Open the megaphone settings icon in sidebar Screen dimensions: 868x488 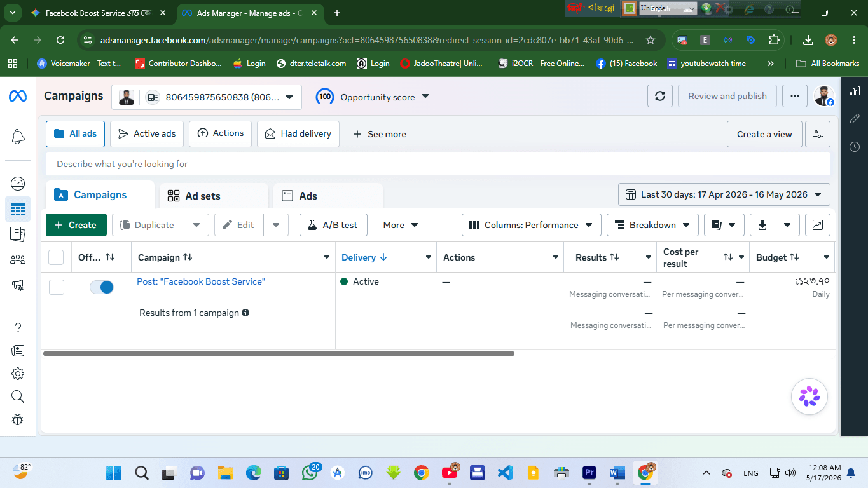pos(18,285)
